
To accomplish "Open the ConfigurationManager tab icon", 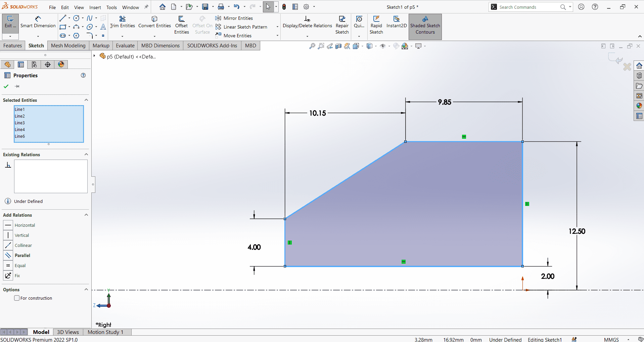I will pos(34,65).
